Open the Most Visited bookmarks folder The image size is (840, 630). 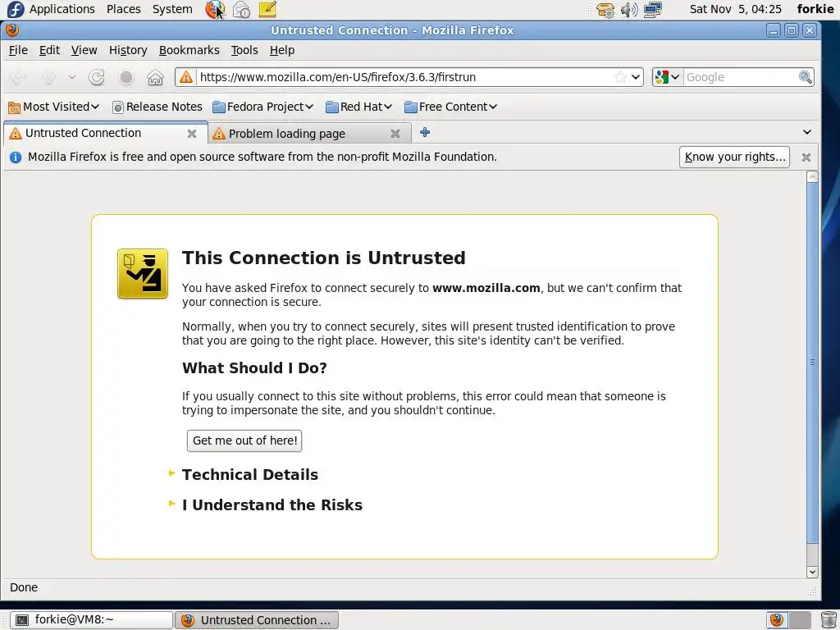click(x=54, y=107)
